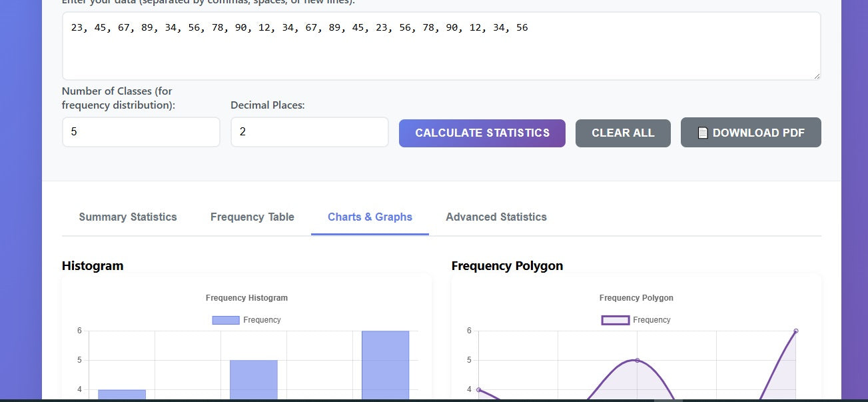Download the results as PDF
Screen dimensions: 868x402
pos(751,132)
